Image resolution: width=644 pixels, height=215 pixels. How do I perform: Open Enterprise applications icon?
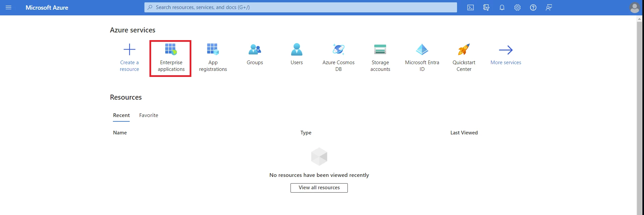tap(171, 49)
